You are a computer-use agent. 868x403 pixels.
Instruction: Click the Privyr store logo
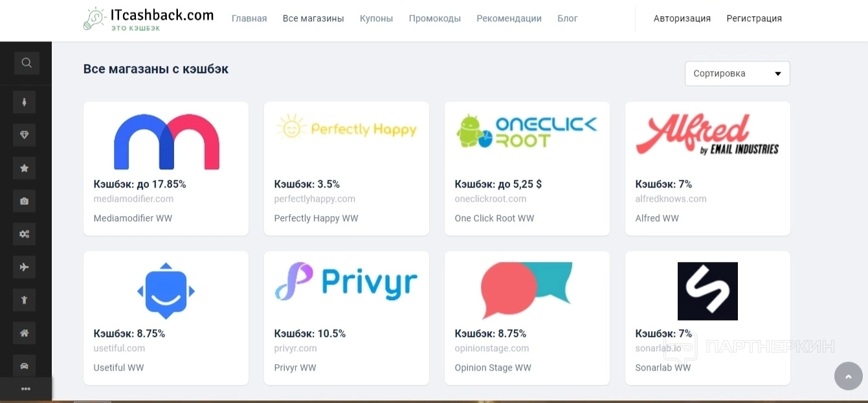[x=346, y=282]
